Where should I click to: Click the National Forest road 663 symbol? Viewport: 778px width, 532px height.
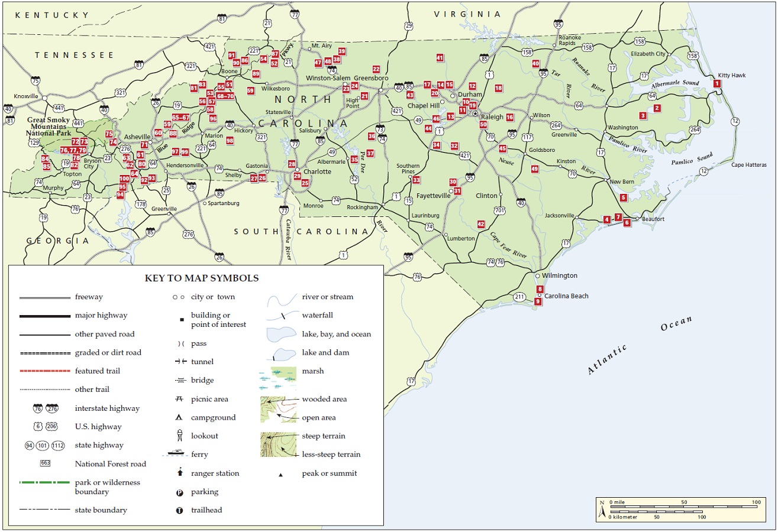point(45,463)
